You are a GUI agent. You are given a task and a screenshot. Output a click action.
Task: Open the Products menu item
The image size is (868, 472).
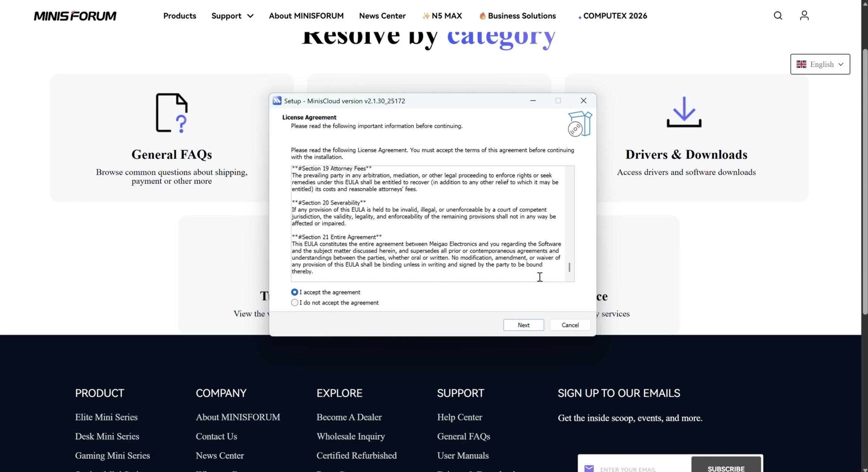(180, 16)
